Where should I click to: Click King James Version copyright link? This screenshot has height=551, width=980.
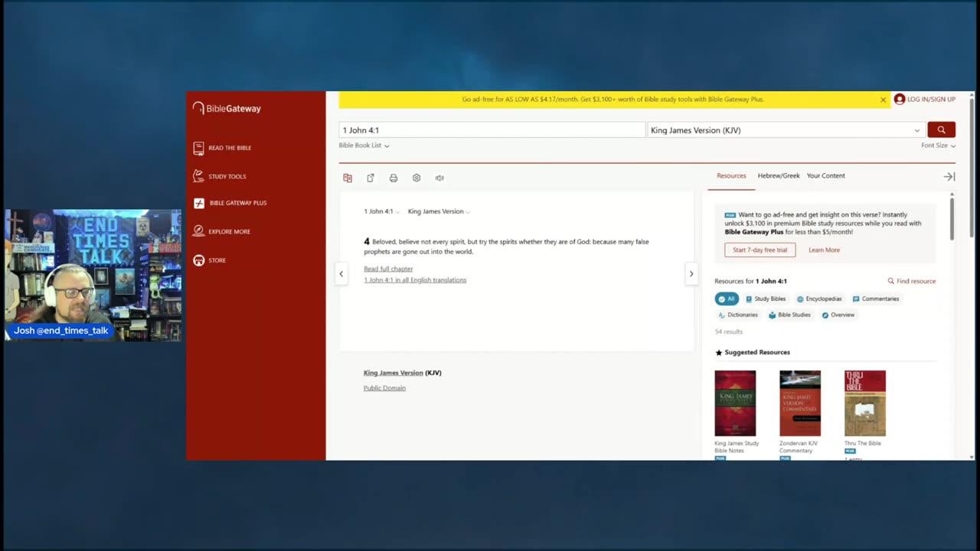pyautogui.click(x=394, y=373)
